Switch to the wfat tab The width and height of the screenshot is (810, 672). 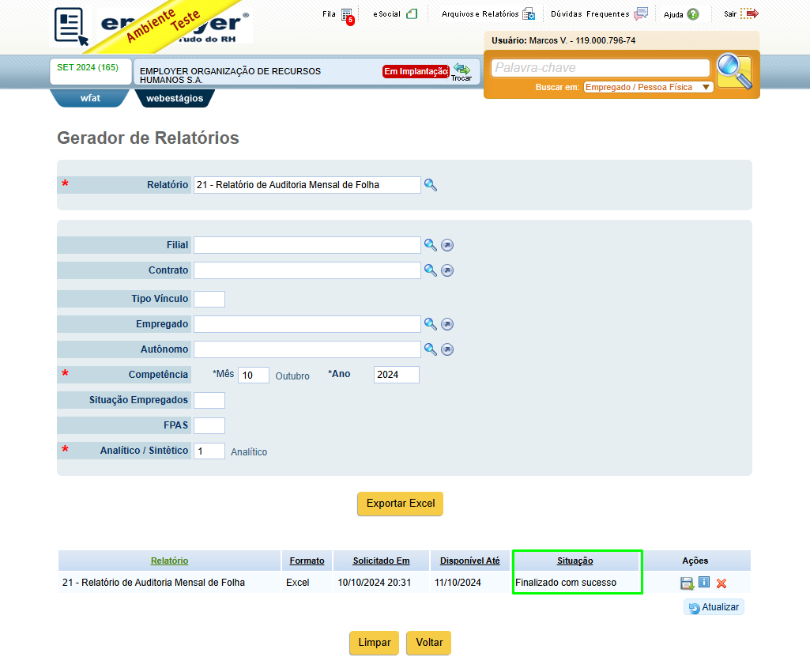click(x=90, y=98)
